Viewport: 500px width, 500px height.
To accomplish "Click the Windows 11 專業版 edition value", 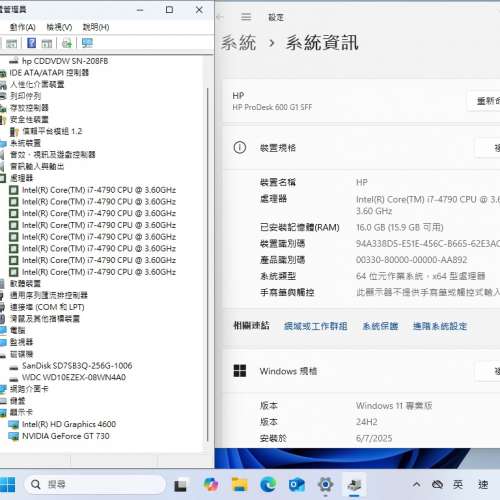I will point(394,406).
